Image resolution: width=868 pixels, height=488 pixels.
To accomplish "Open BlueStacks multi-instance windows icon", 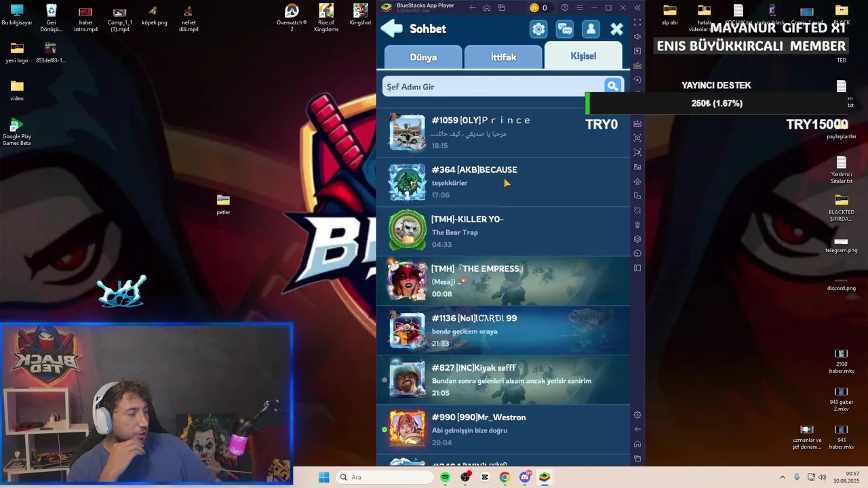I will 502,7.
